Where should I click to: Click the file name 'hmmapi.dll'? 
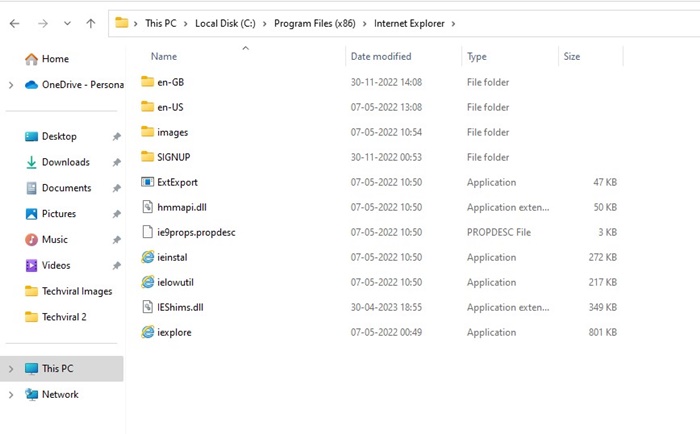[x=182, y=207]
